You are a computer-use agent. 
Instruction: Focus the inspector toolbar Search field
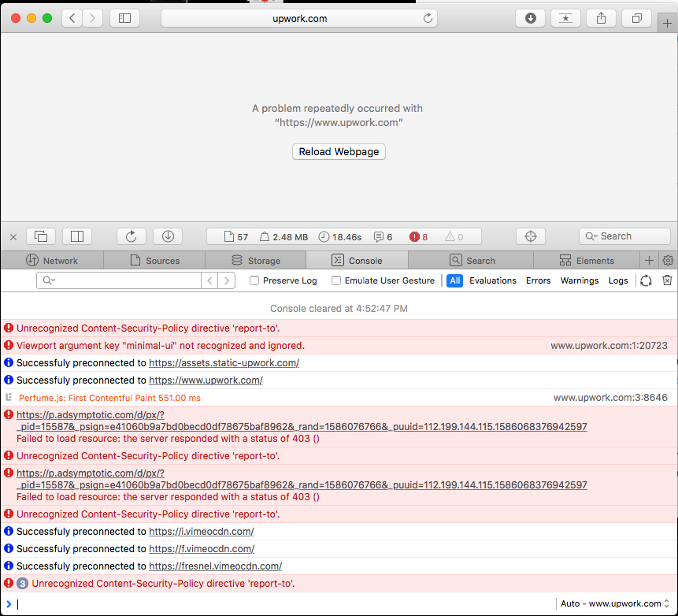pos(624,236)
